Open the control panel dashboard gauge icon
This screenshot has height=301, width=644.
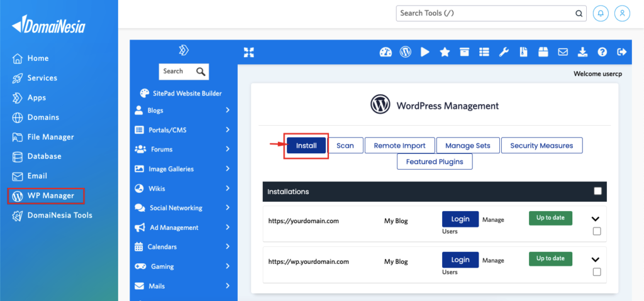point(386,52)
